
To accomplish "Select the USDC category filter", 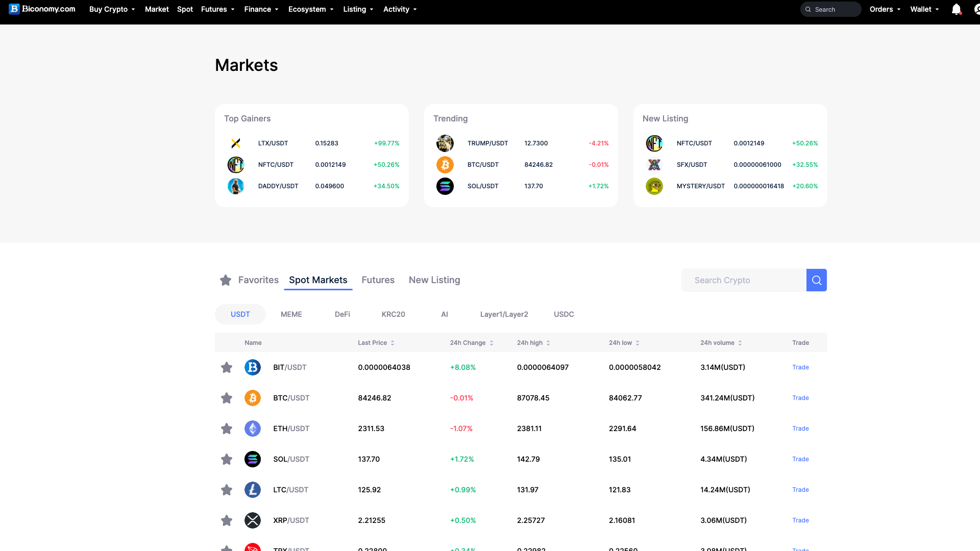I will 564,314.
